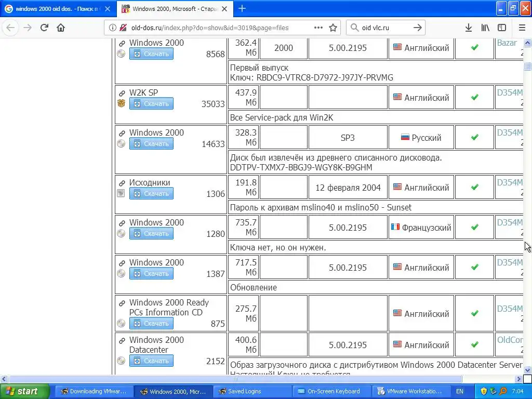The height and width of the screenshot is (399, 532).
Task: Open the Firefox hamburger menu
Action: click(522, 28)
